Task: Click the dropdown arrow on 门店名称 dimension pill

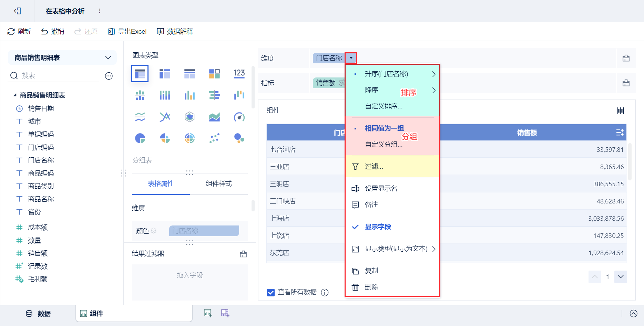Action: pos(351,58)
